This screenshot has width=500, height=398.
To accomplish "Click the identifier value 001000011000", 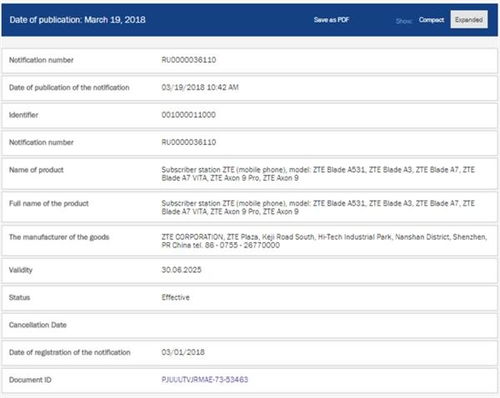I will [x=189, y=115].
